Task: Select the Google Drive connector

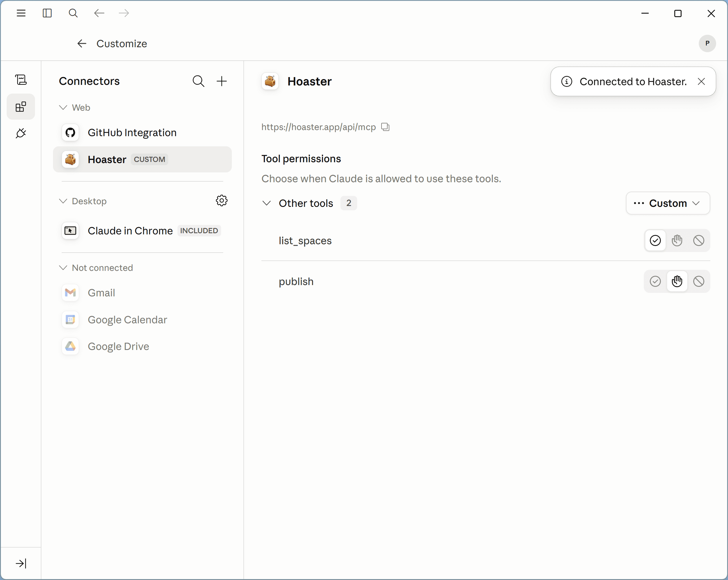Action: pyautogui.click(x=142, y=346)
